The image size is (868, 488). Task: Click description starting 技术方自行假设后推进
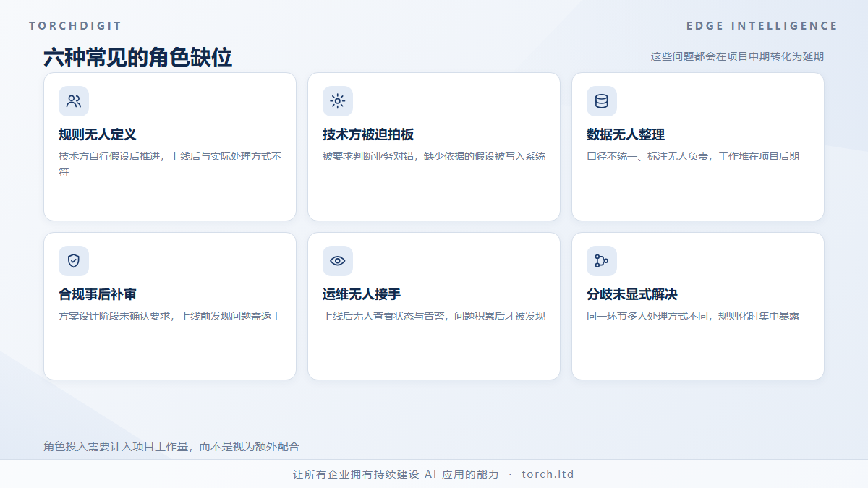coord(170,164)
